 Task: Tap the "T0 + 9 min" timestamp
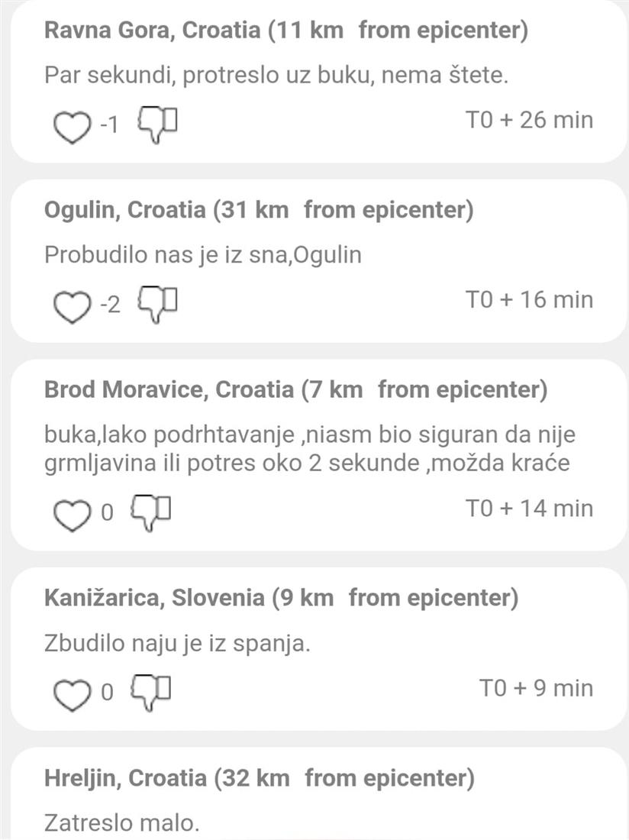(x=536, y=688)
